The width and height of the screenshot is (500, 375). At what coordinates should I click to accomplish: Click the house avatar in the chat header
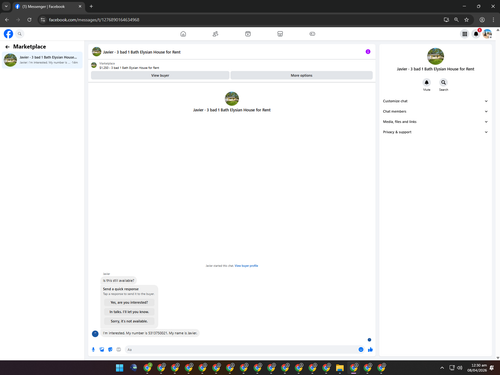(96, 52)
